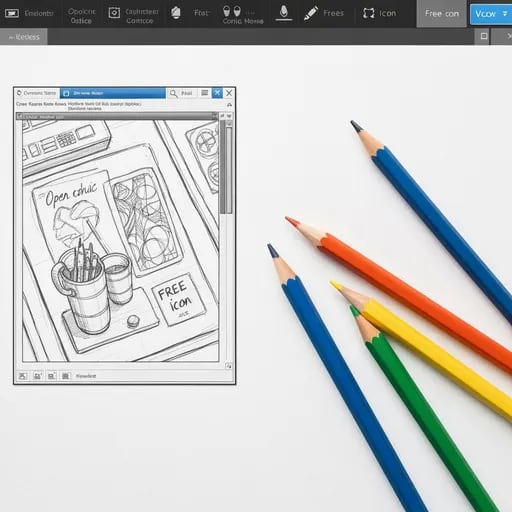Viewport: 512px width, 512px height.
Task: Click the crop frame icon beside Icon
Action: (x=368, y=13)
